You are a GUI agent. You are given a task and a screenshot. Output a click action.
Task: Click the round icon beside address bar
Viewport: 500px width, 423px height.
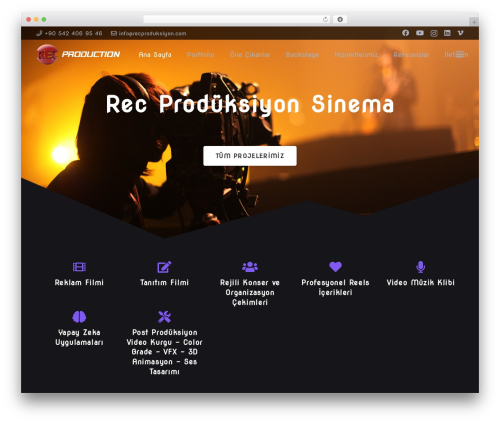pyautogui.click(x=340, y=19)
